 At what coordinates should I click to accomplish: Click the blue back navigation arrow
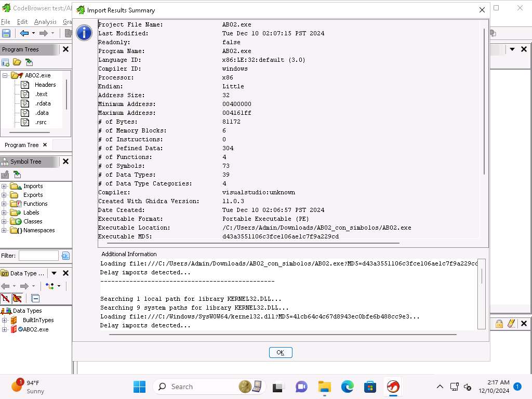click(24, 33)
